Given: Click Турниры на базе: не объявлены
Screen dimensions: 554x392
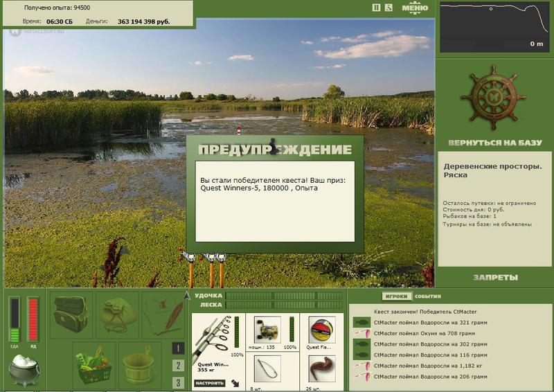Looking at the screenshot, I should [487, 224].
